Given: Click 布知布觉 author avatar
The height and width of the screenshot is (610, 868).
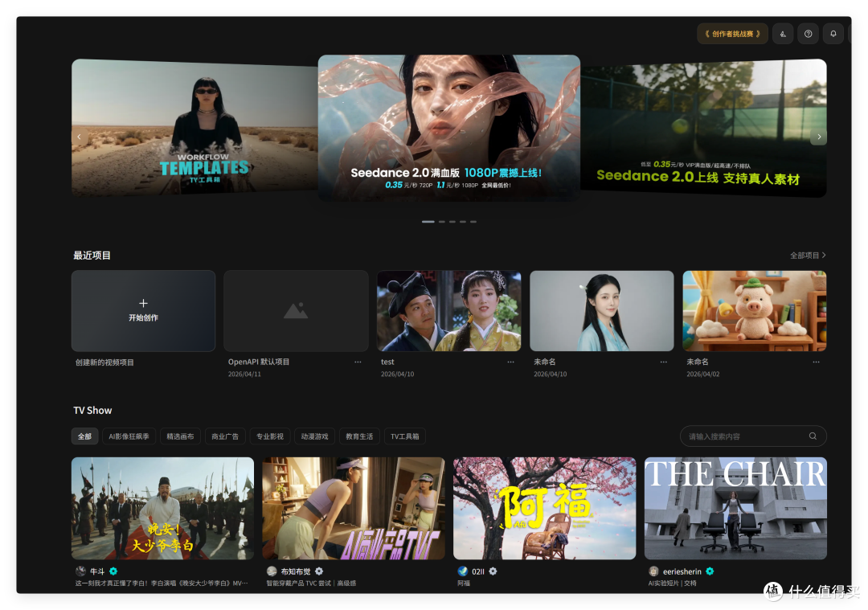Looking at the screenshot, I should click(272, 571).
